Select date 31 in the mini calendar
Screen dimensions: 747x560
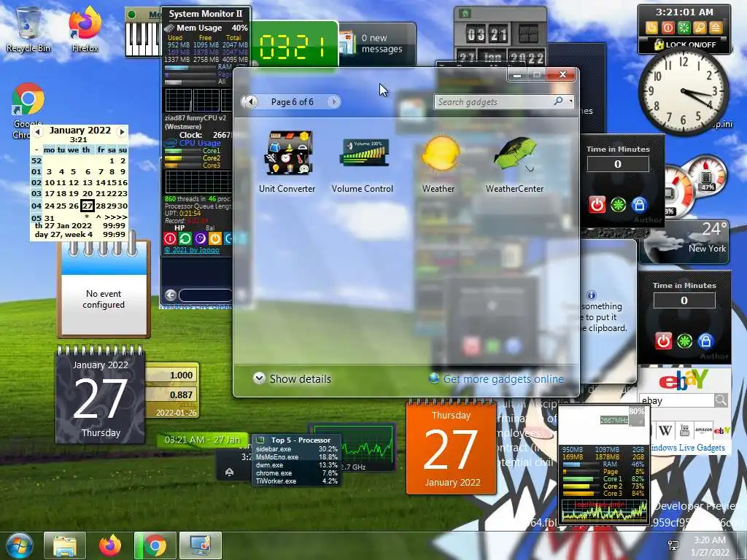click(50, 218)
